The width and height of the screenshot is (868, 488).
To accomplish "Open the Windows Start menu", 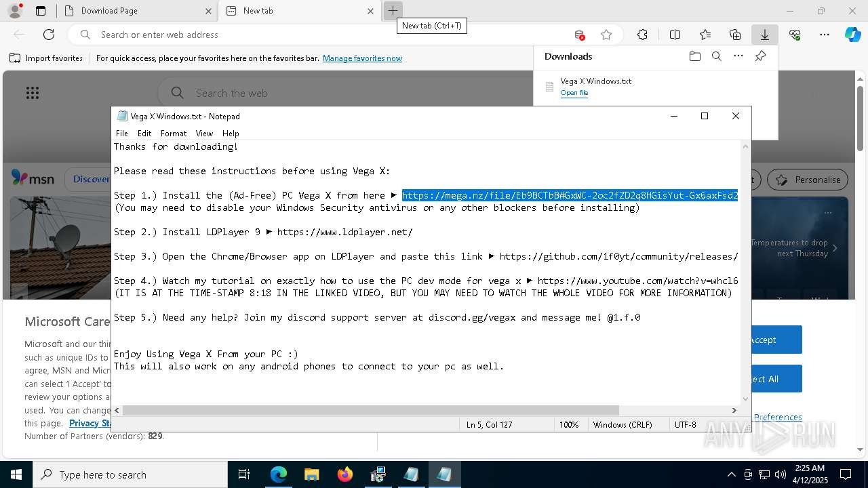I will 16,474.
